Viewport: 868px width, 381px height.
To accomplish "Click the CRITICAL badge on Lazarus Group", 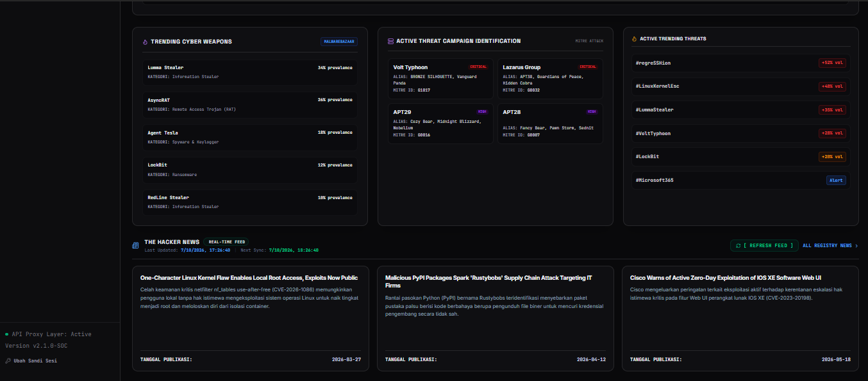I will 588,67.
